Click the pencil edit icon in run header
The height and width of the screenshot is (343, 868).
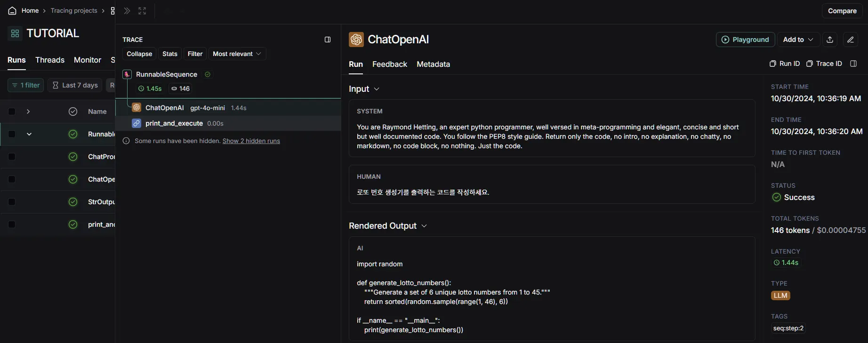click(x=851, y=40)
